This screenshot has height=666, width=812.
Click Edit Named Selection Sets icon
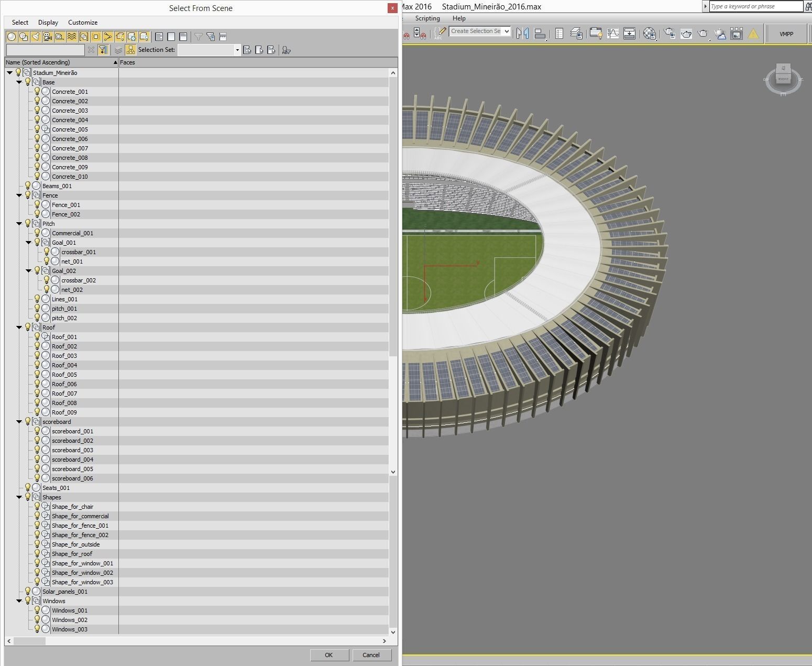(440, 34)
